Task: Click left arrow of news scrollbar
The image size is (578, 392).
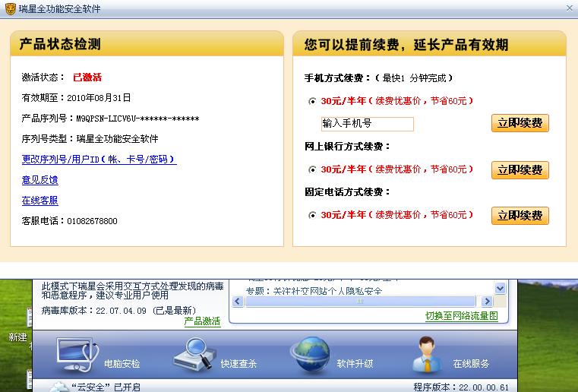Action: pos(238,302)
